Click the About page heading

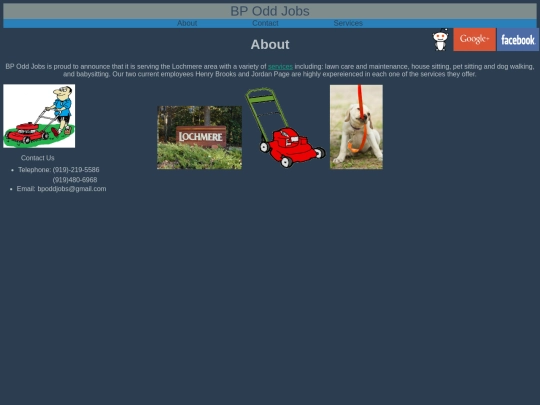pos(270,44)
